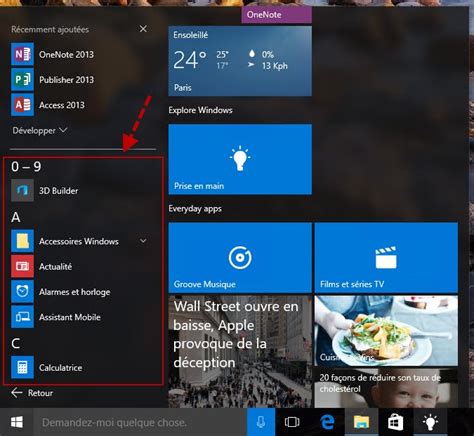Screen dimensions: 474x436
Task: Click the Explore Windows group title
Action: [200, 110]
